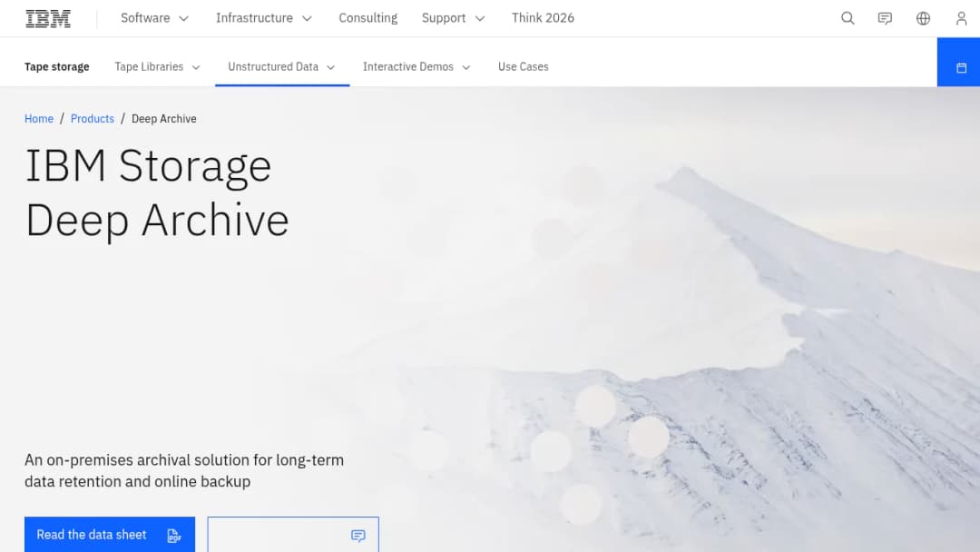Click the PDF icon on data sheet button
Screen dimensions: 980x552
click(173, 536)
